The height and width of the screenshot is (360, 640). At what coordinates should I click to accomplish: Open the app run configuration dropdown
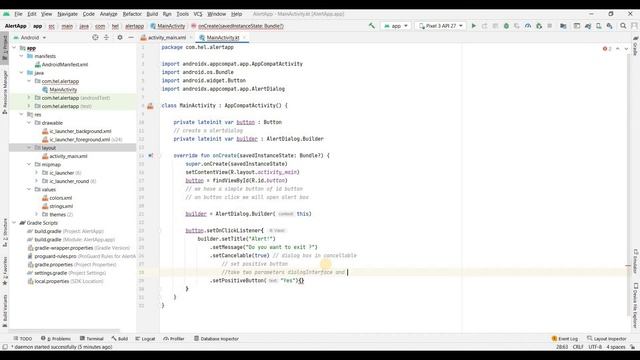coord(396,26)
